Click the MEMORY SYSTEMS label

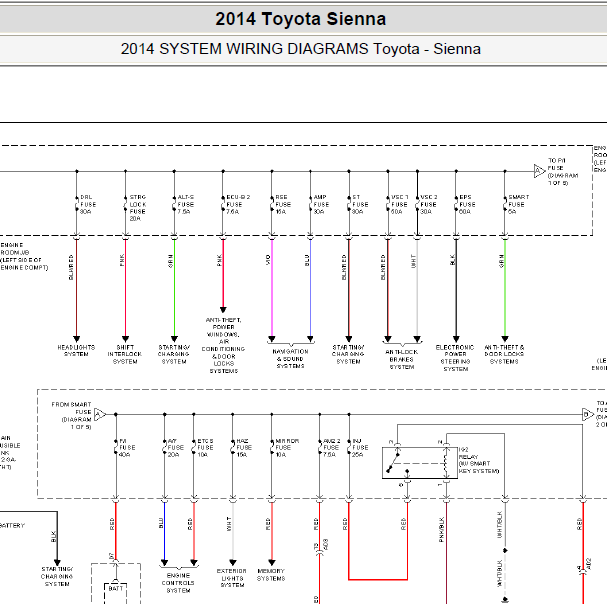(x=271, y=575)
